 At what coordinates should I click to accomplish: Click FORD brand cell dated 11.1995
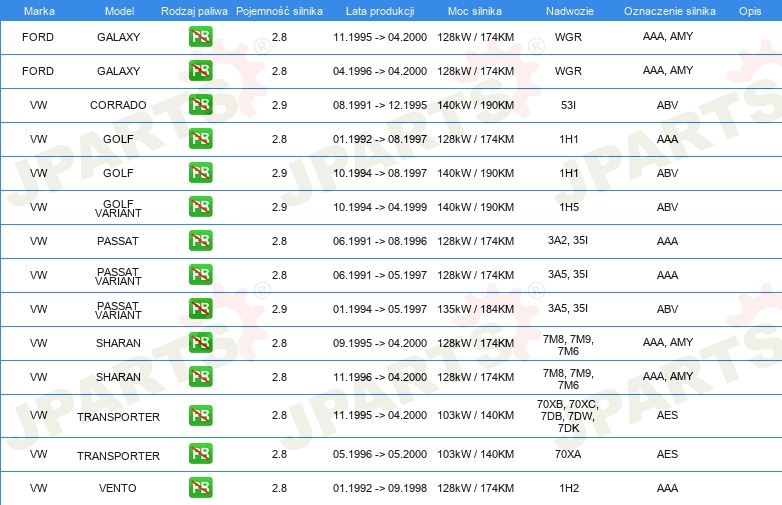38,37
